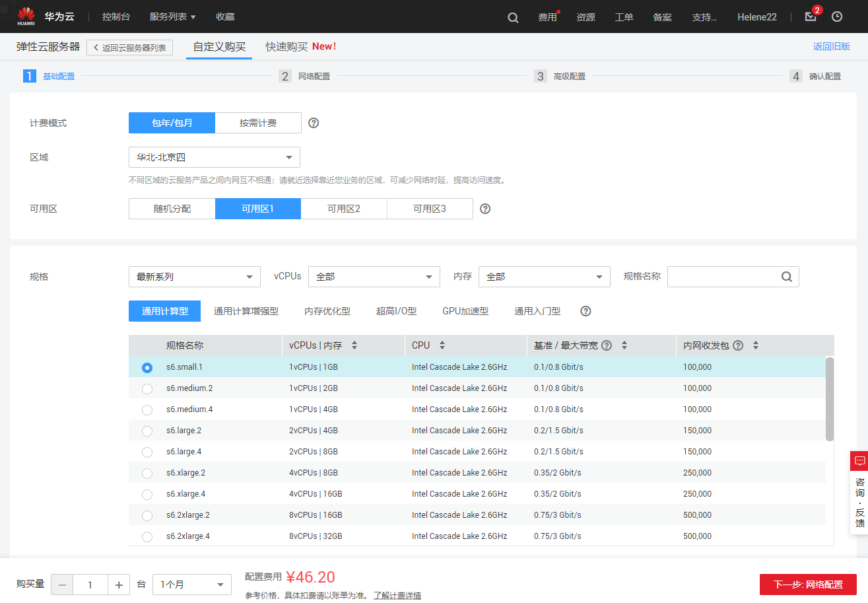Select the 通用计算型 spec tab

tap(165, 311)
